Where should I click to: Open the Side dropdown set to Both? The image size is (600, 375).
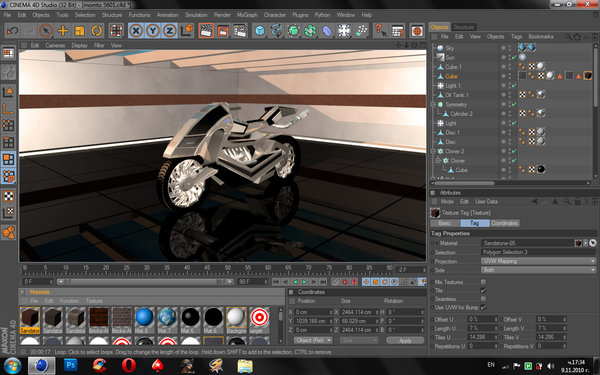[538, 270]
